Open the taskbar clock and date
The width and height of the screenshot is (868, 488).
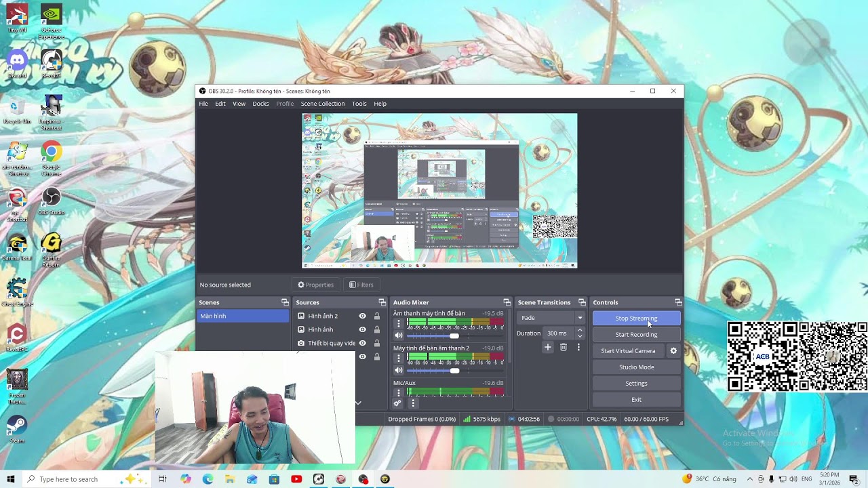[829, 479]
